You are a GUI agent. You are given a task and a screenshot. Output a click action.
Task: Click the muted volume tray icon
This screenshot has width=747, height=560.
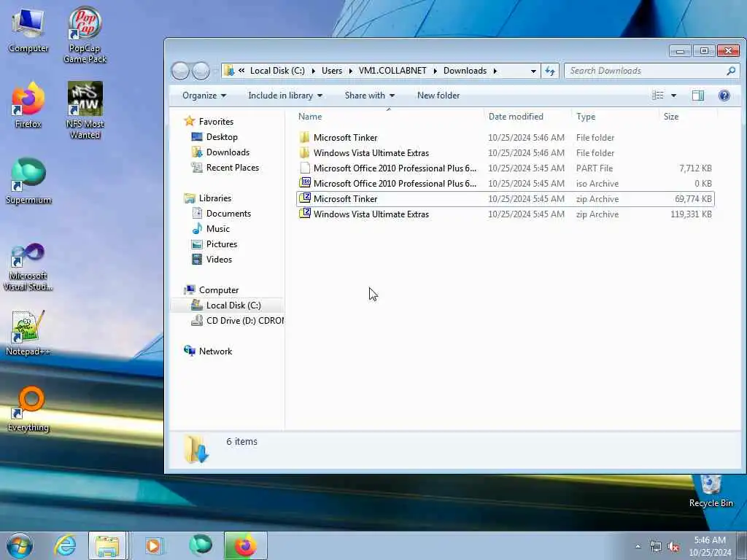coord(673,547)
